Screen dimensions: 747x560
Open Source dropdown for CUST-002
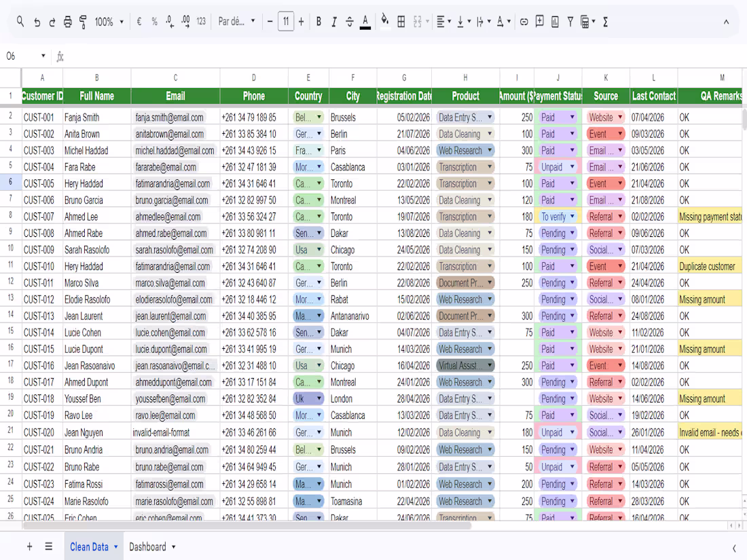(620, 134)
